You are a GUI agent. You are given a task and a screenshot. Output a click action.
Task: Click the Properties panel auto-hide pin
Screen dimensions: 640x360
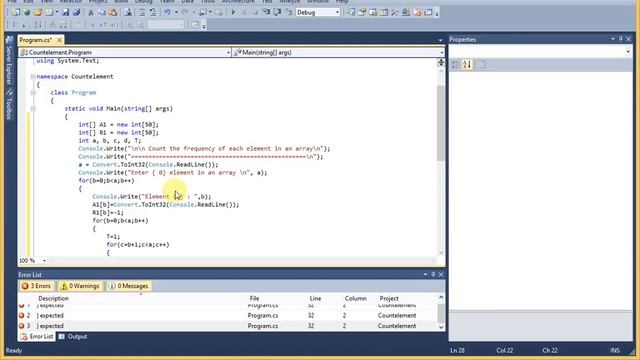point(620,39)
